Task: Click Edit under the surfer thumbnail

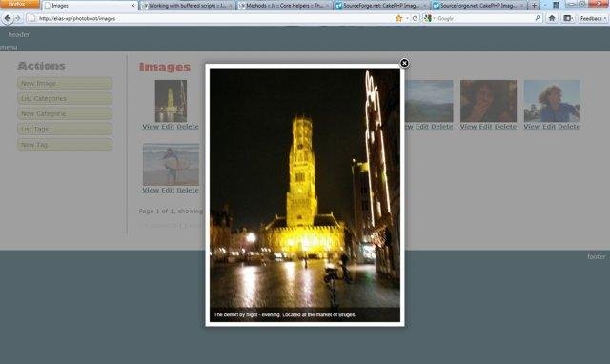Action: 168,191
